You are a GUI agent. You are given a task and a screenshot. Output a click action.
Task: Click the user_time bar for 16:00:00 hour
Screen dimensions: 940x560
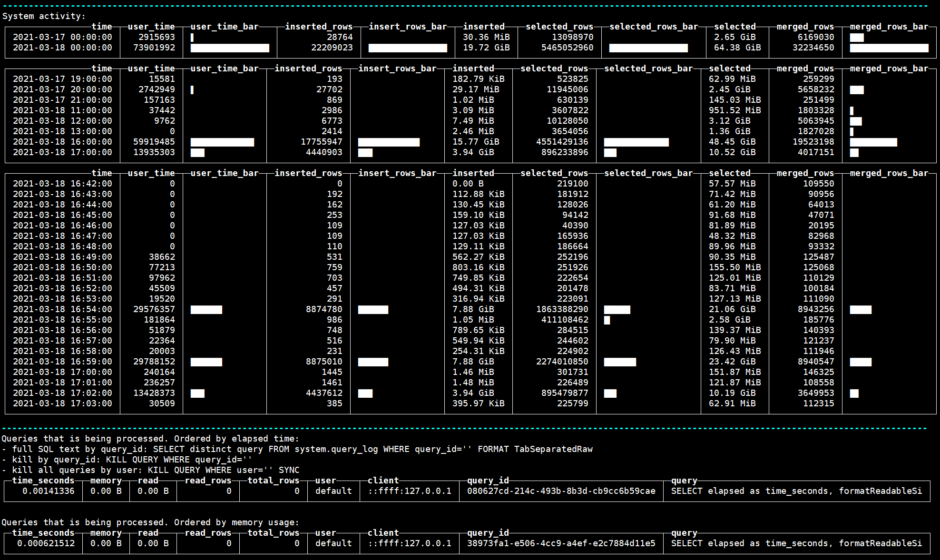click(222, 142)
